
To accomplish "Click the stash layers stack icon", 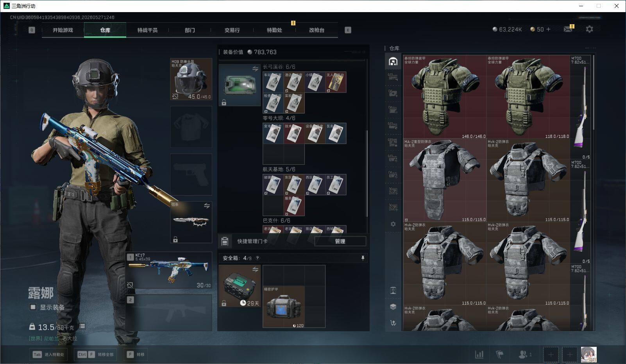I will (x=393, y=307).
